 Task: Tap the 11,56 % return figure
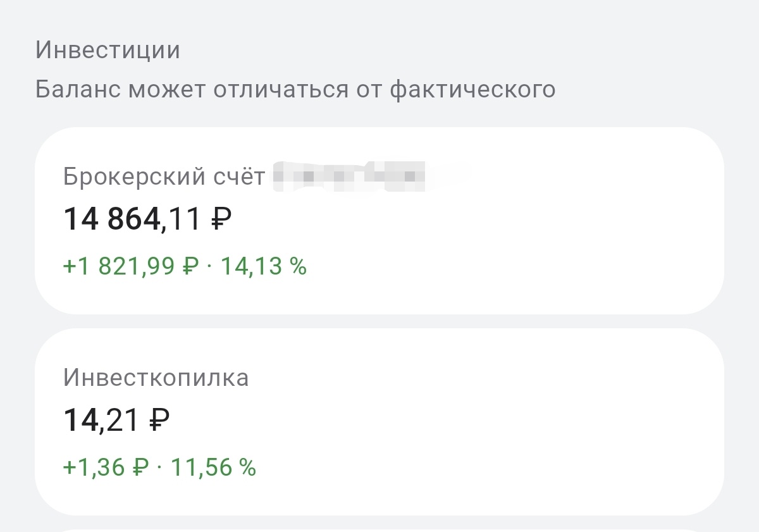pos(213,467)
